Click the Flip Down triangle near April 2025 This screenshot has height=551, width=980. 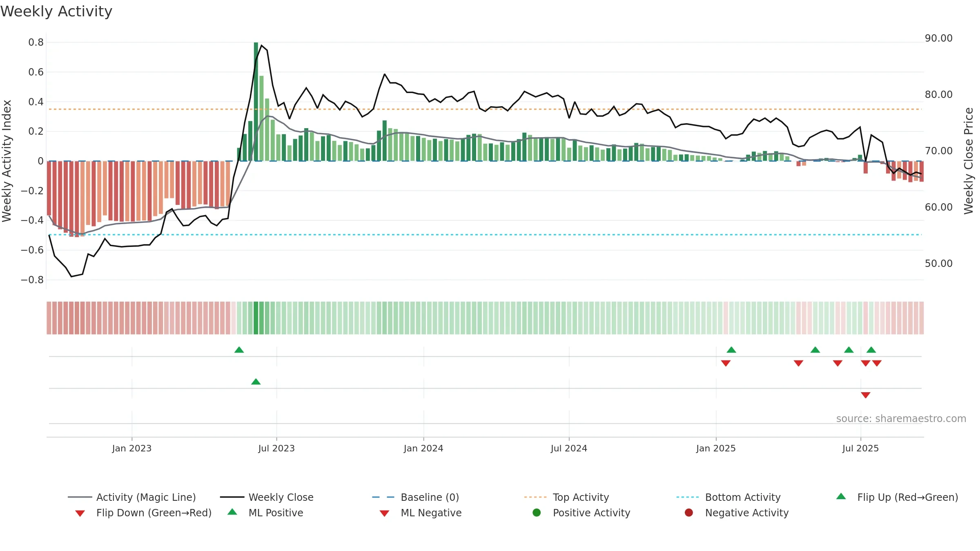pos(798,363)
